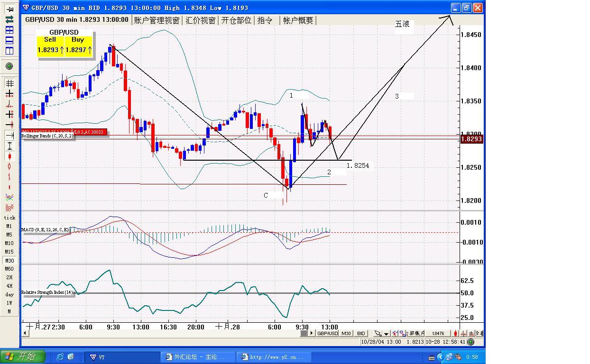The height and width of the screenshot is (364, 590).
Task: Open the Windows 开始 start menu
Action: 23,357
